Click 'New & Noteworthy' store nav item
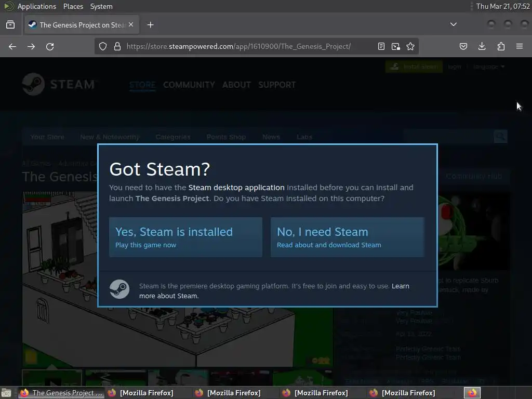Viewport: 532px width, 399px height. coord(110,137)
